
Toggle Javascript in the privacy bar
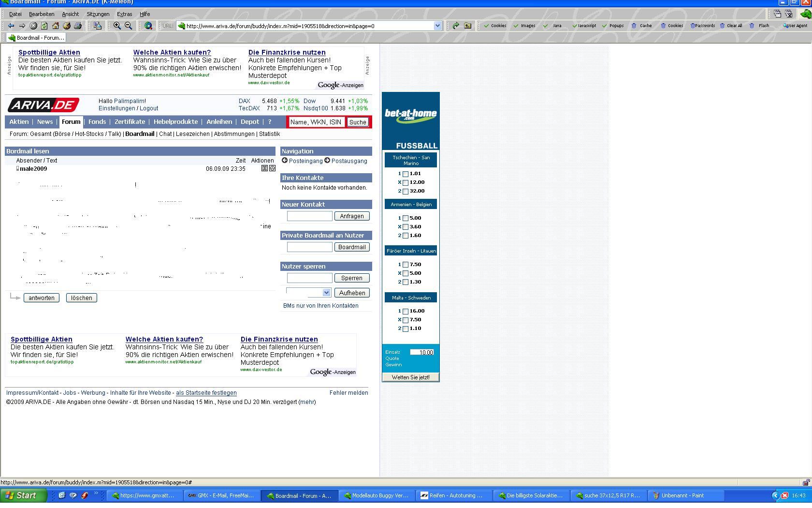584,26
